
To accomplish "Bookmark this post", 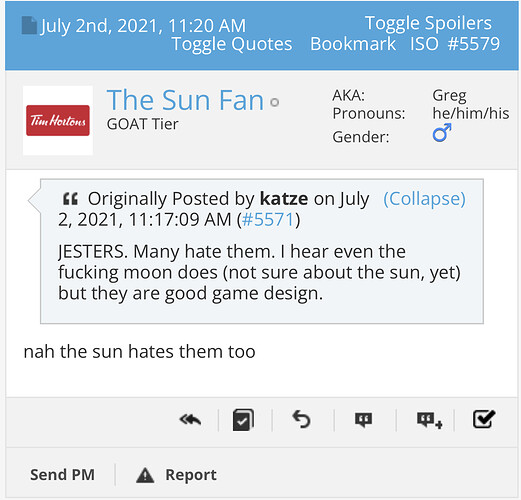I will coord(353,44).
